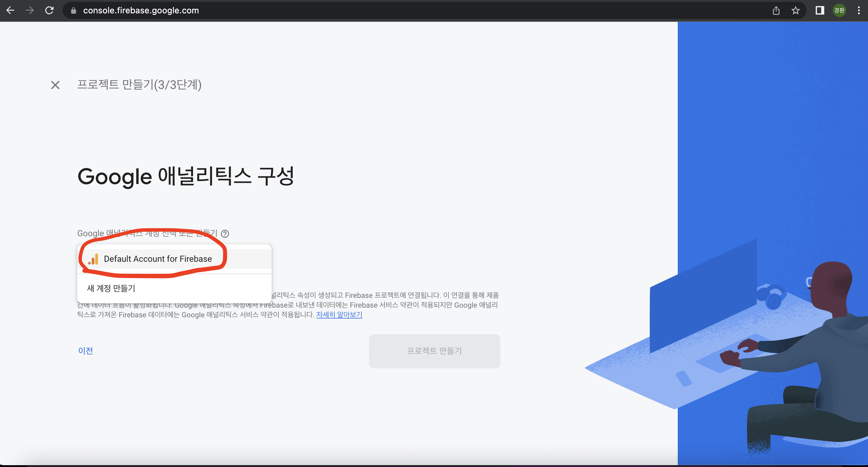Click the help question mark beside account label
868x467 pixels.
pyautogui.click(x=225, y=234)
